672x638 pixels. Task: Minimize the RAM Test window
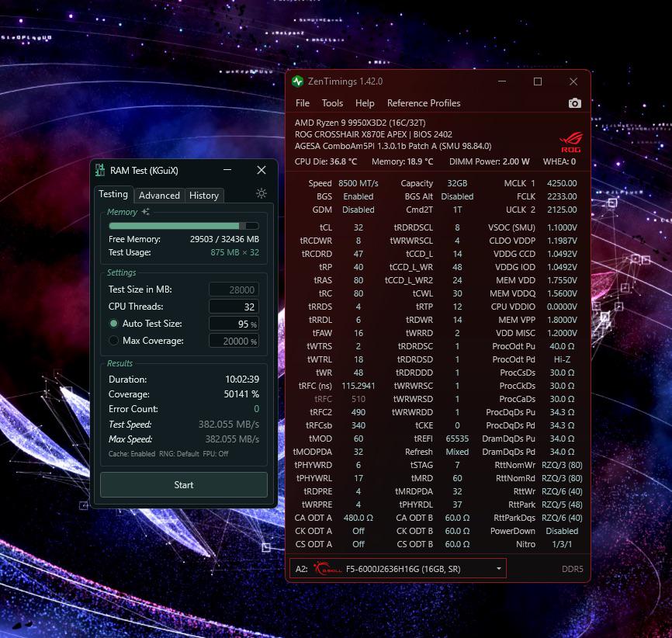[227, 170]
